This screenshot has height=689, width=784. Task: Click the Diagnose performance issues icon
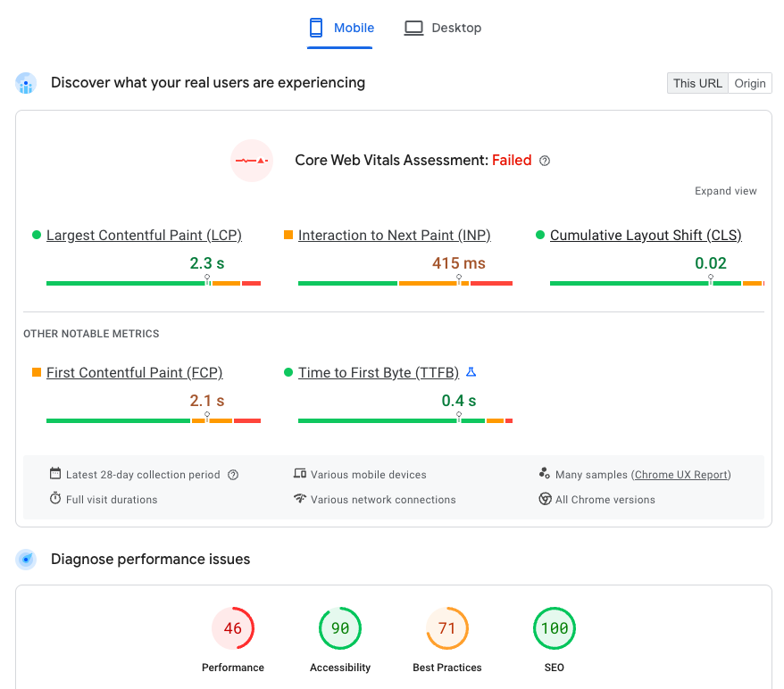pyautogui.click(x=26, y=560)
